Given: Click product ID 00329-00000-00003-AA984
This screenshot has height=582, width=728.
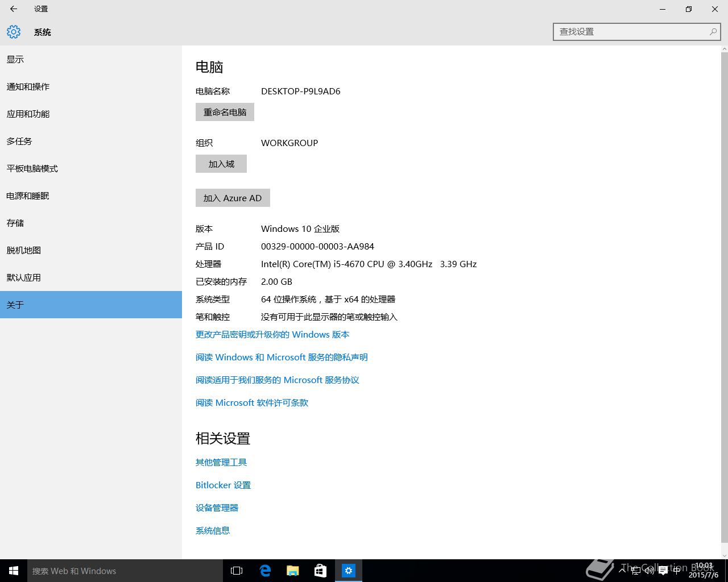Looking at the screenshot, I should [317, 246].
